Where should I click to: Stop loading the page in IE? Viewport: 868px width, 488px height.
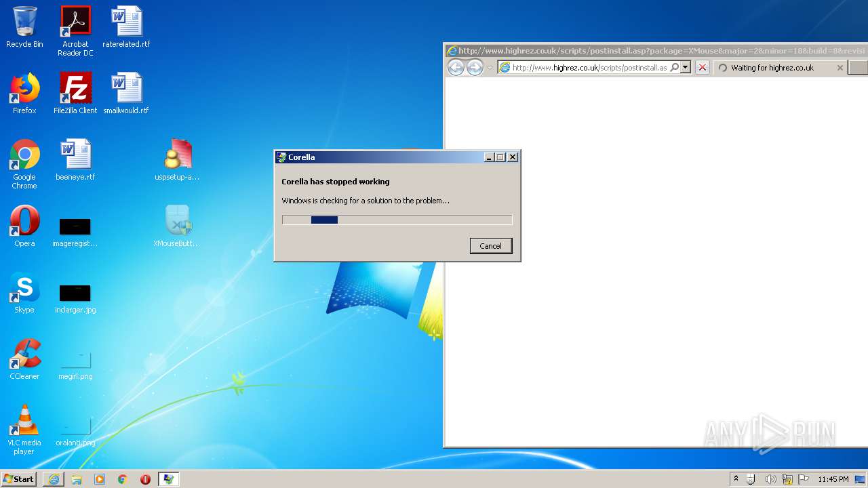pyautogui.click(x=703, y=68)
